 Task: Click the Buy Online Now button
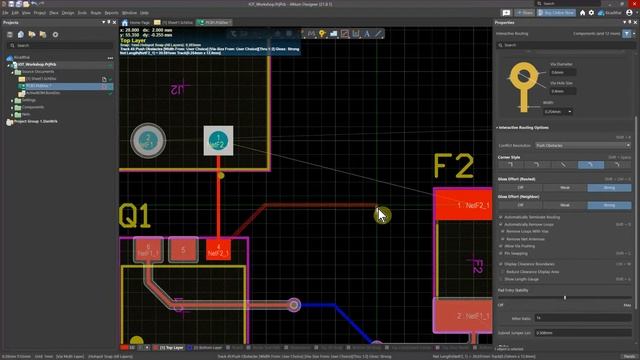pyautogui.click(x=556, y=13)
